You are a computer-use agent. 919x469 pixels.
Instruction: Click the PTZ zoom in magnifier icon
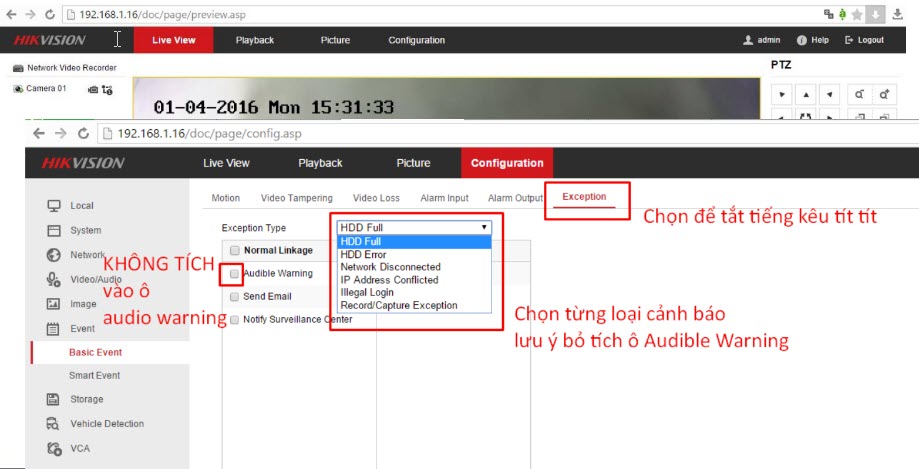(x=884, y=95)
